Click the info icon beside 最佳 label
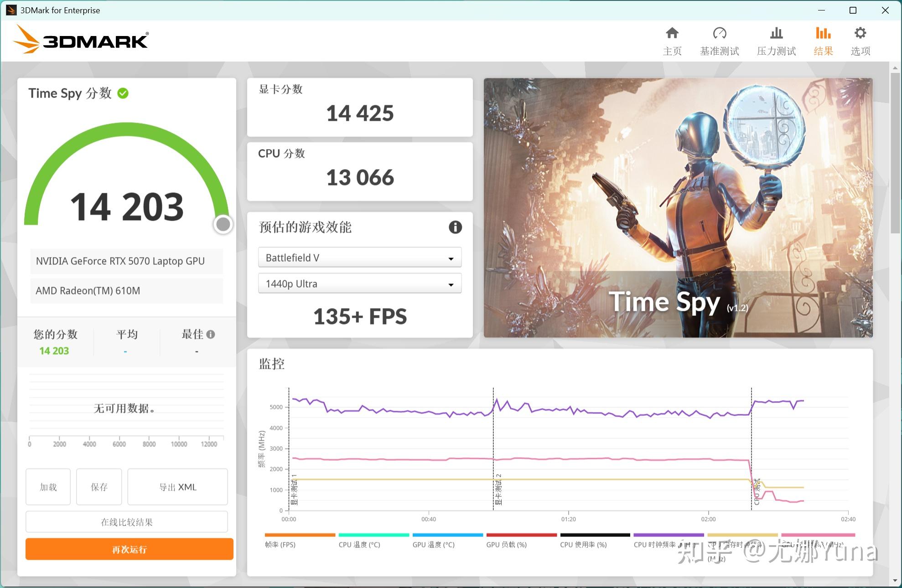902x588 pixels. coord(211,334)
